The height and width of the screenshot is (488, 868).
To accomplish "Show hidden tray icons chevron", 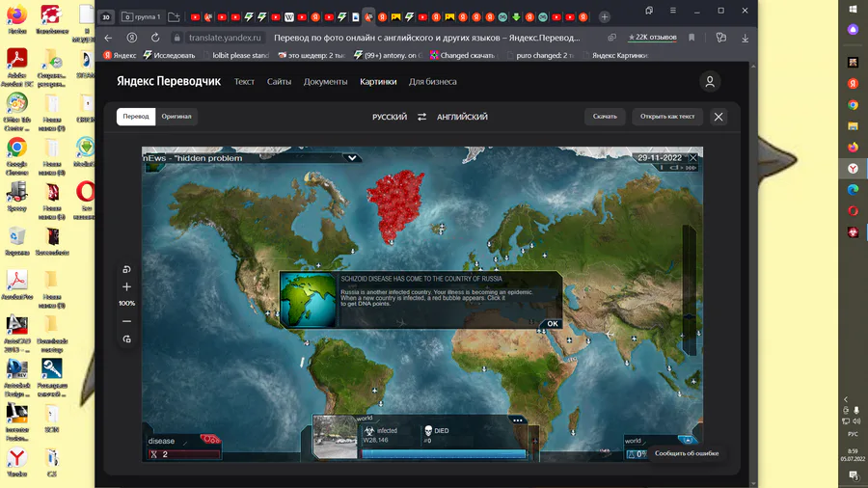I will [x=846, y=399].
